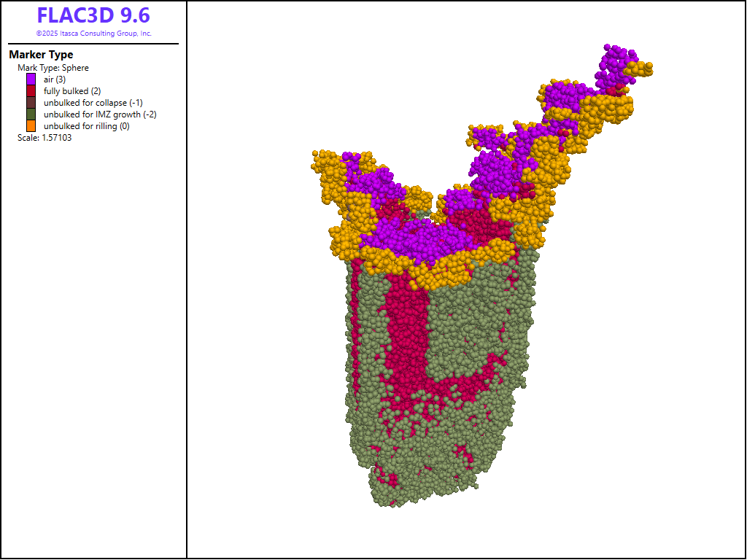Image resolution: width=747 pixels, height=560 pixels.
Task: Select the unbulked for rilling (0) label
Action: pos(86,126)
